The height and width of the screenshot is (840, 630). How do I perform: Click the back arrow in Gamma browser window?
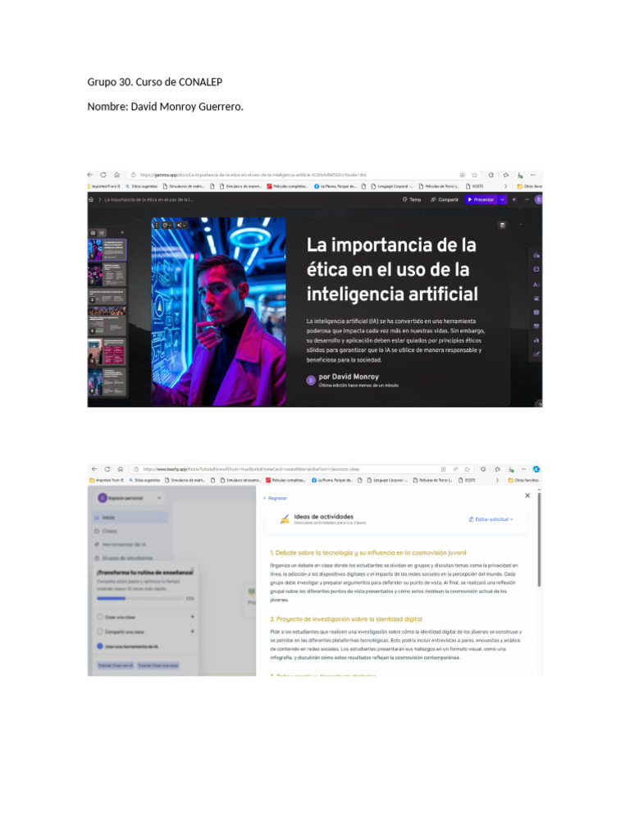pos(90,175)
